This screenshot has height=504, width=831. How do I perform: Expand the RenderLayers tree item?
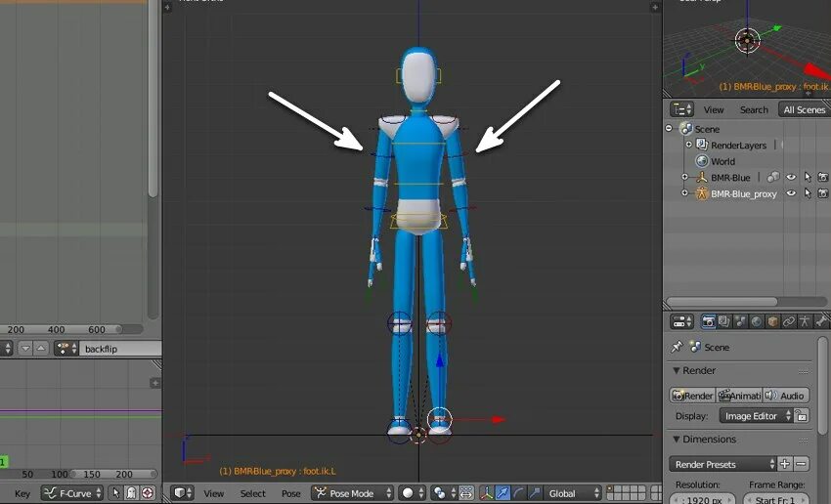point(689,144)
